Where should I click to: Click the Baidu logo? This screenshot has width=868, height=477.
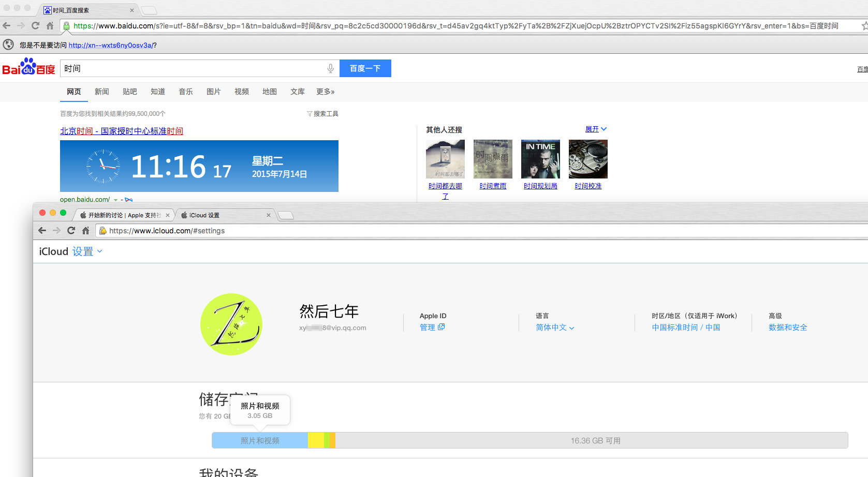29,68
